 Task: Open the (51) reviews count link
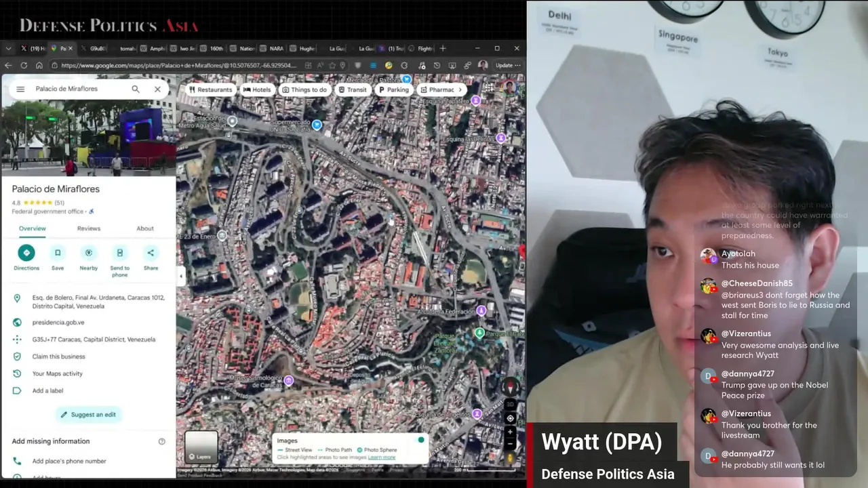pos(59,203)
